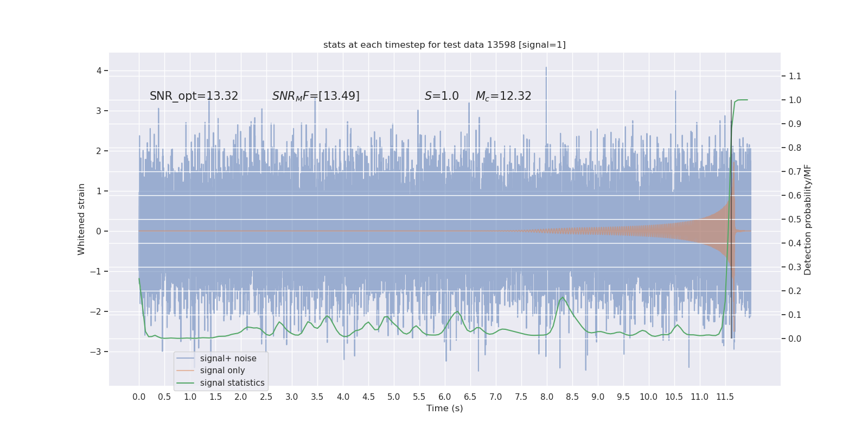This screenshot has height=434, width=868.
Task: Click the 2 tick on the whitened strain axis
Action: coord(99,151)
